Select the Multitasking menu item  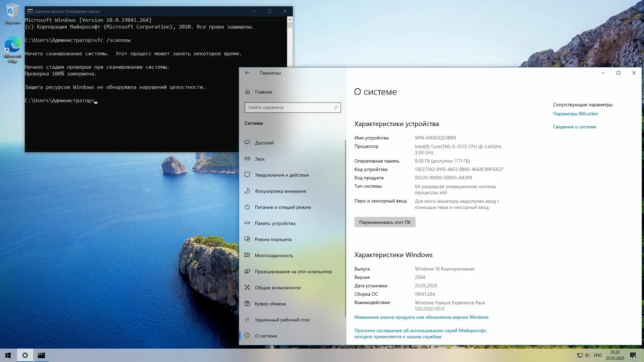coord(274,255)
